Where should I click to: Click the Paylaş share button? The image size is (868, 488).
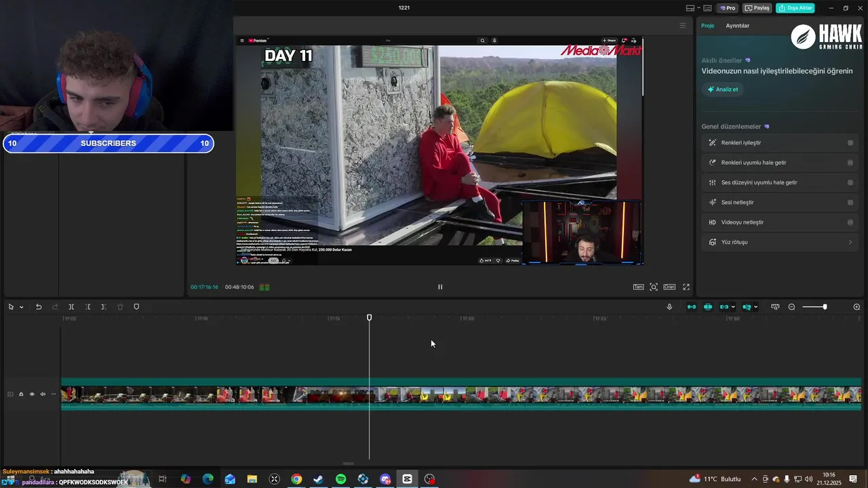click(757, 8)
